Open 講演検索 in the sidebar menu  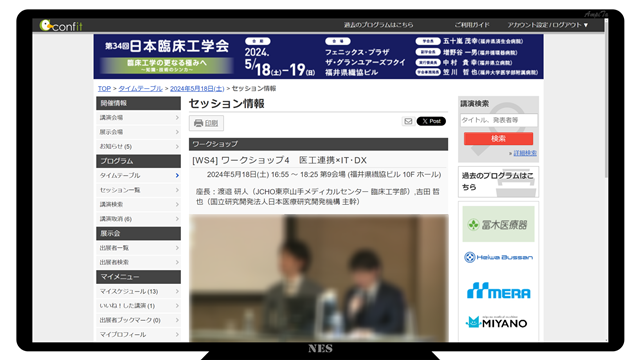click(x=138, y=204)
